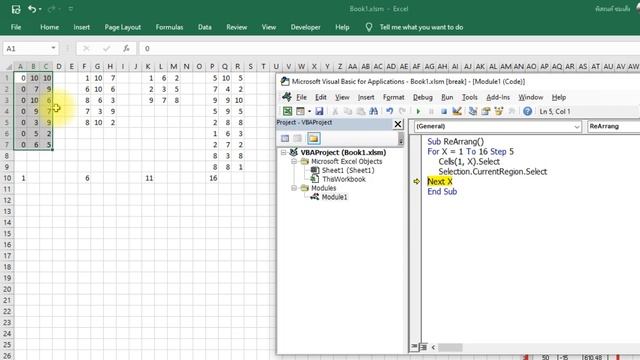The image size is (640, 360).
Task: Redo using the VBA toolbar arrow
Action: point(402,111)
